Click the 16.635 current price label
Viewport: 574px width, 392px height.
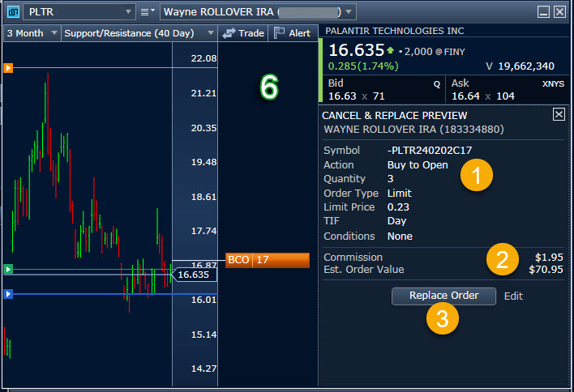pos(195,275)
